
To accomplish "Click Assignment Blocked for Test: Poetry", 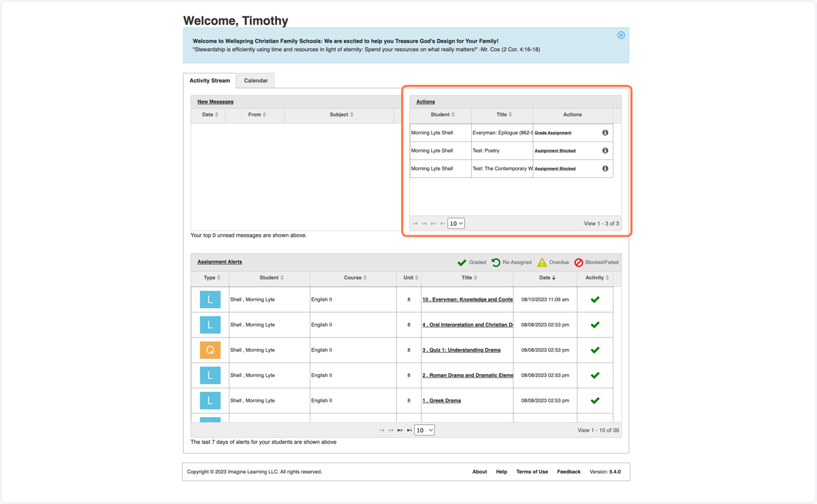I will tap(555, 151).
